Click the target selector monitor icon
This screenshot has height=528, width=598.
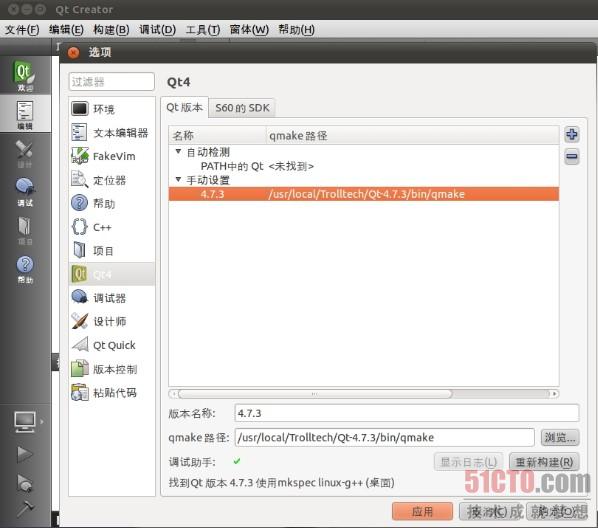point(25,421)
